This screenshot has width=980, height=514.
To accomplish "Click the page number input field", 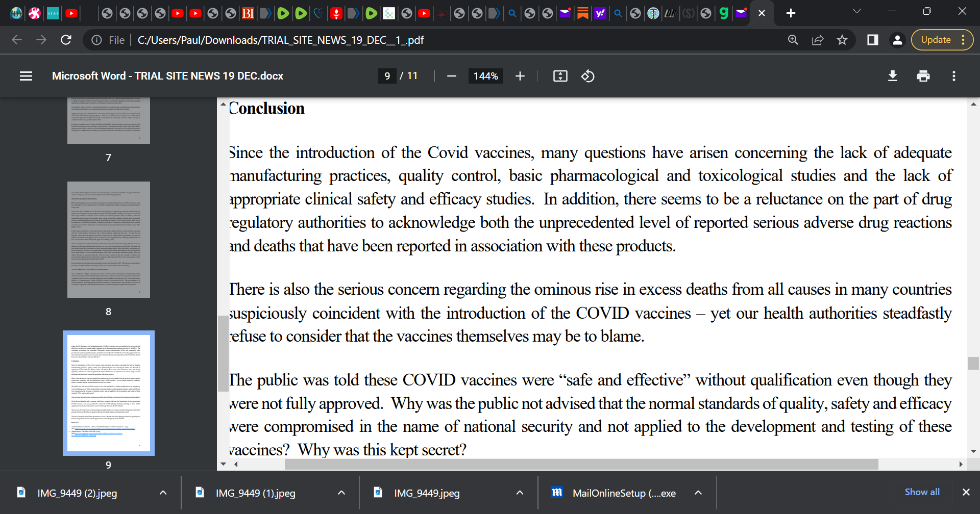I will tap(387, 76).
